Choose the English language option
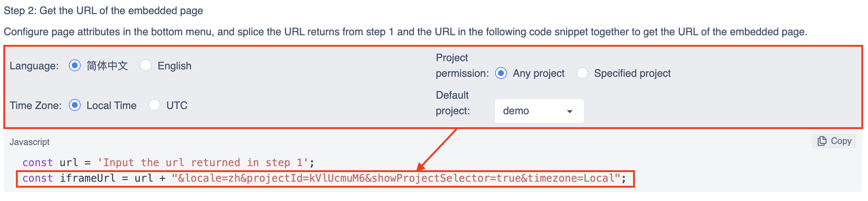868x201 pixels. tap(146, 66)
